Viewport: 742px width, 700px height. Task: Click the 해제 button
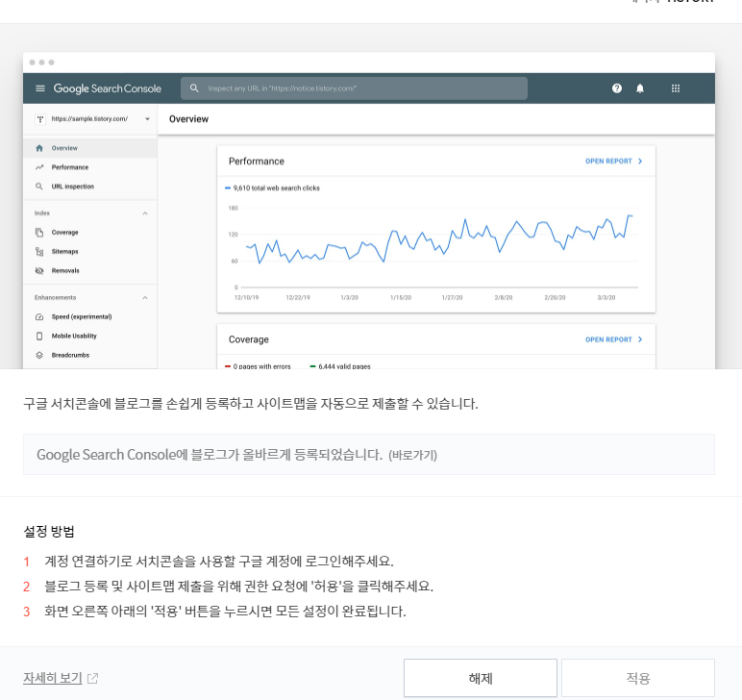(481, 678)
